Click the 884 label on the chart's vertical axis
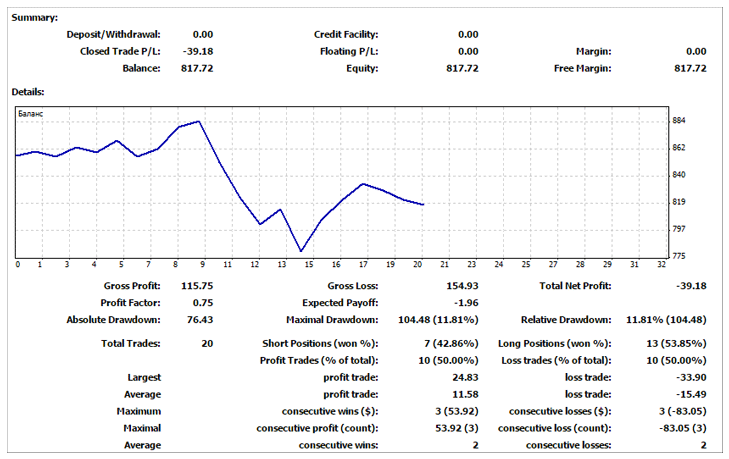 pos(681,121)
